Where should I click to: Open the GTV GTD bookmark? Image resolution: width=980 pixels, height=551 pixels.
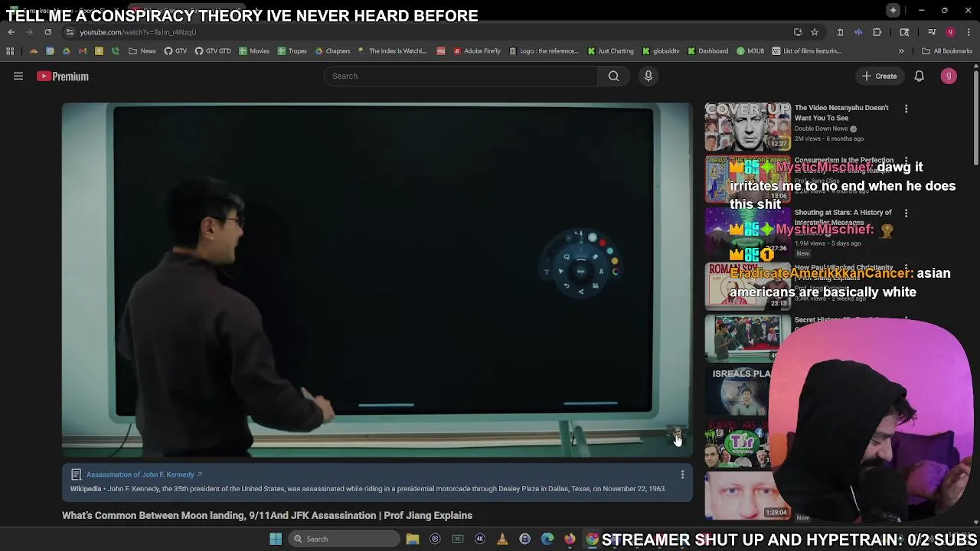213,51
